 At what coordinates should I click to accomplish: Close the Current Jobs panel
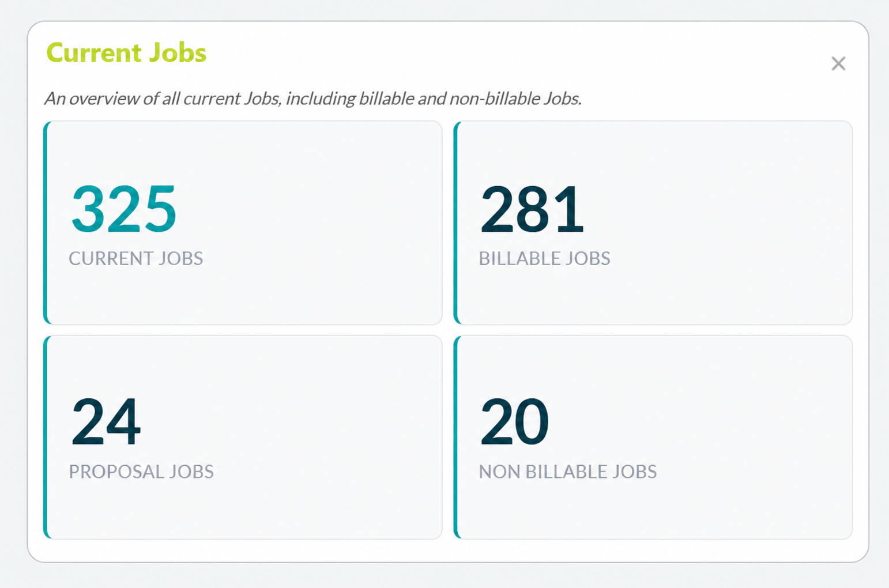point(838,63)
